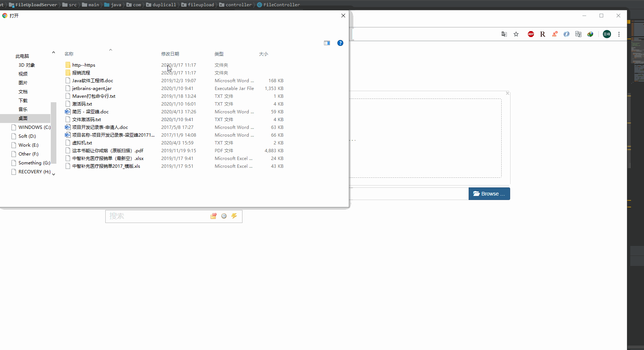Expand the RECOVERY (H:) sidebar chevron
This screenshot has height=350, width=644.
tap(53, 174)
